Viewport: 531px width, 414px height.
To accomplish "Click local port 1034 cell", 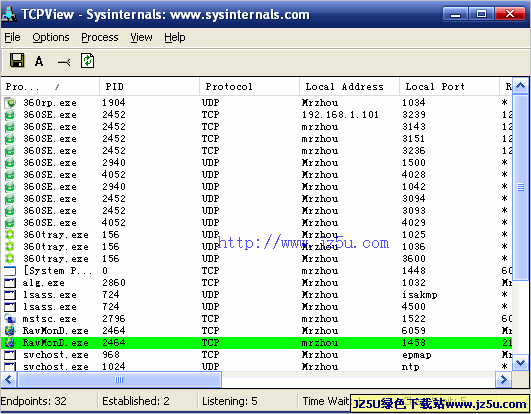I will tap(414, 103).
